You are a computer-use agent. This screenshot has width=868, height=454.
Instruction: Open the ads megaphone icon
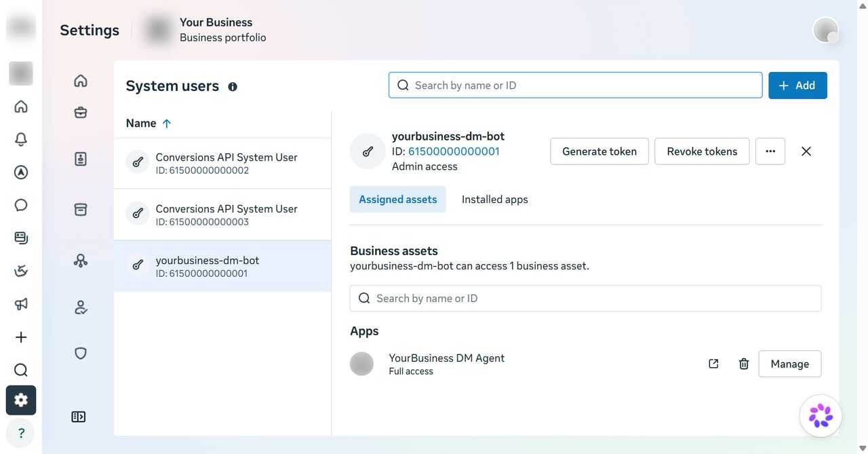pos(21,304)
